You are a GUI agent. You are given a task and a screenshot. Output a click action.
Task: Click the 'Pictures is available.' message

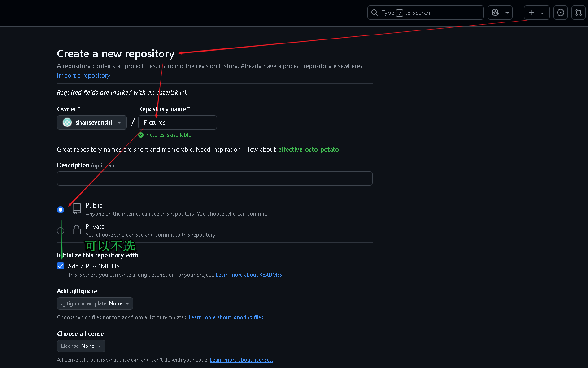click(x=169, y=135)
